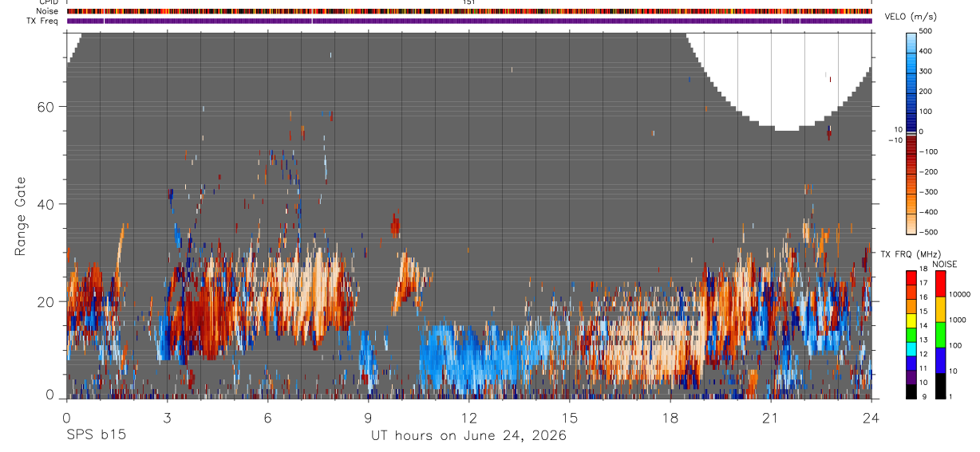Click the blue 10 noise legend swatch
The height and width of the screenshot is (452, 980).
(939, 360)
